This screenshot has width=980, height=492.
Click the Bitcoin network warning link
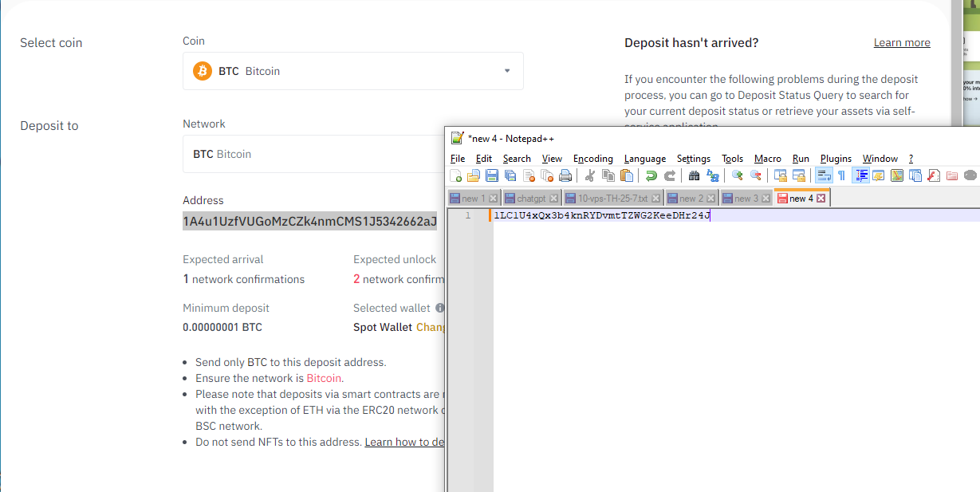tap(324, 378)
